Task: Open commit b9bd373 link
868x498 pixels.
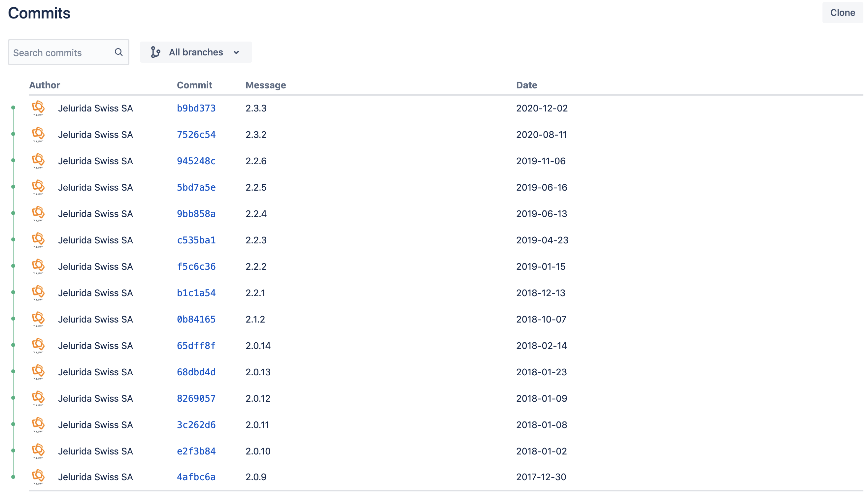Action: pos(196,108)
